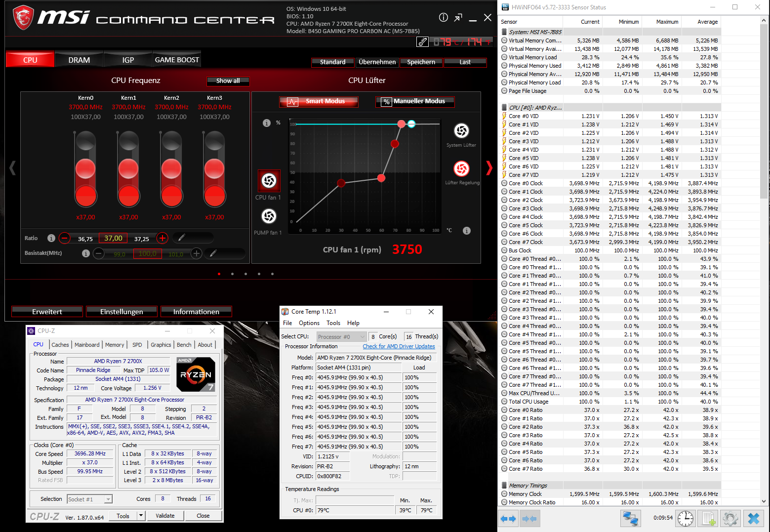The height and width of the screenshot is (532, 770).
Task: Go to next page with red right arrow
Action: point(489,168)
